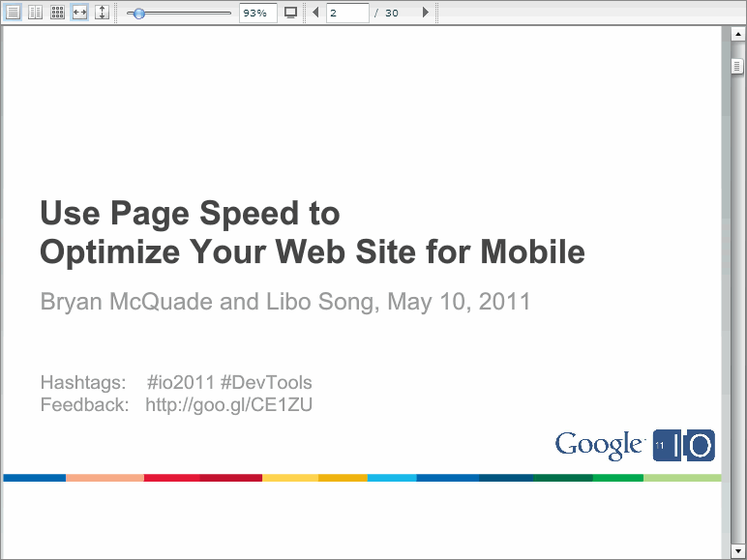Click the Google I/O logo

point(635,445)
